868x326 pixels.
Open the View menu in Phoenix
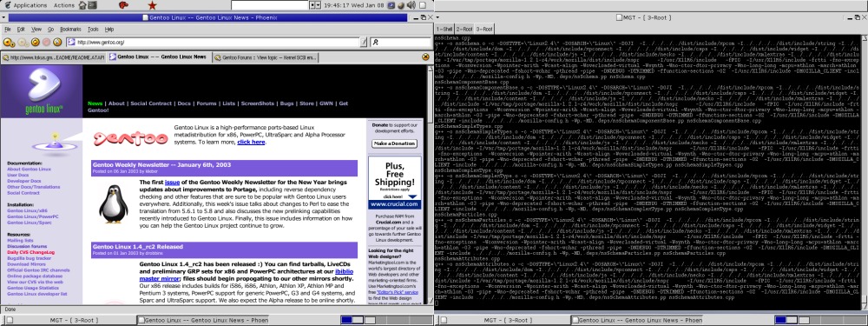[x=36, y=30]
